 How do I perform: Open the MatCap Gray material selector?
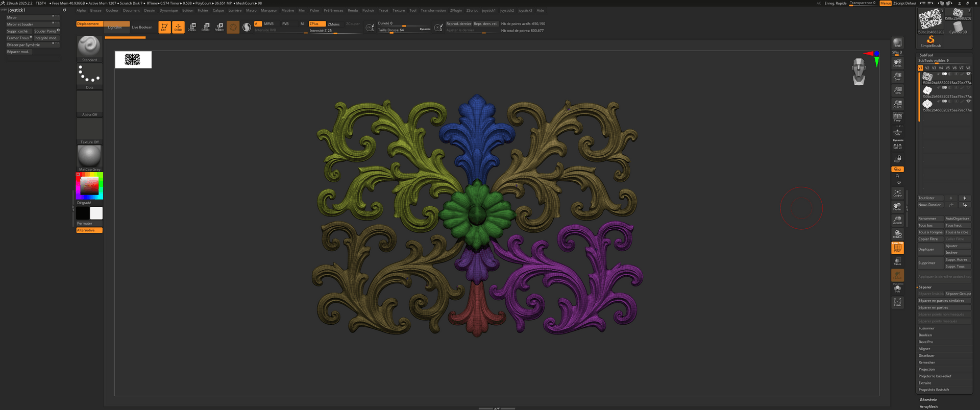[89, 158]
